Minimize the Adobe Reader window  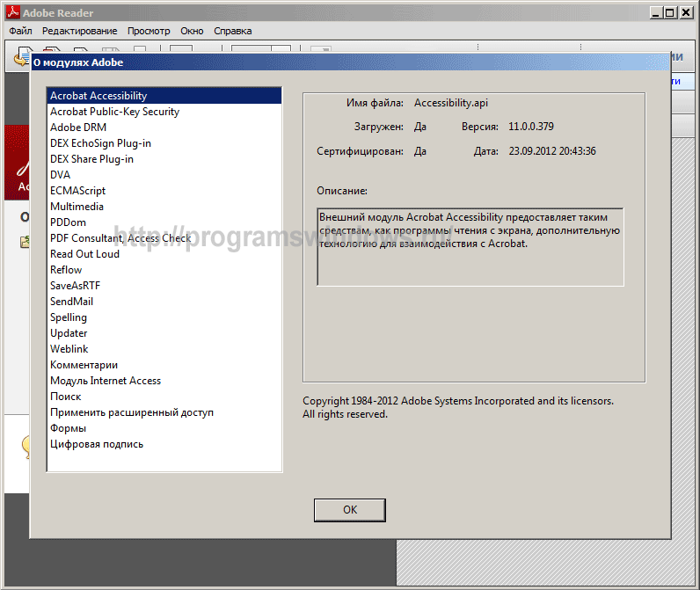tap(655, 12)
